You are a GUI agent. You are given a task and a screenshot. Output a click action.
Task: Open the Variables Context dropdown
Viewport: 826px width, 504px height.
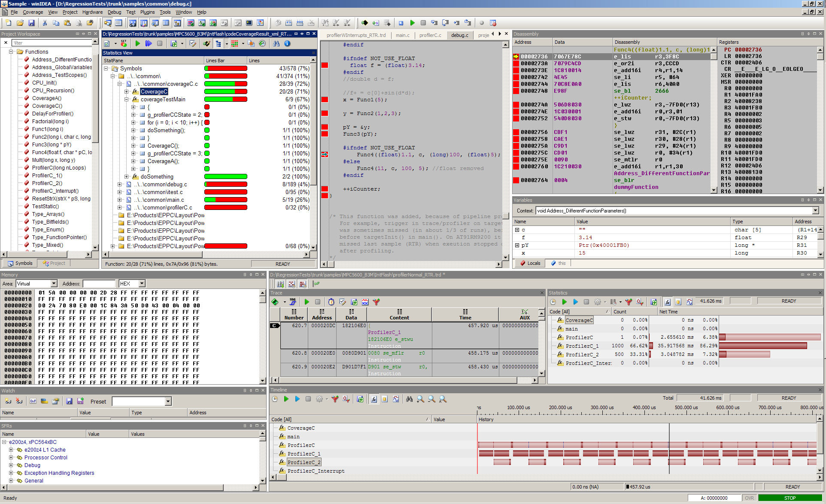[x=815, y=210]
